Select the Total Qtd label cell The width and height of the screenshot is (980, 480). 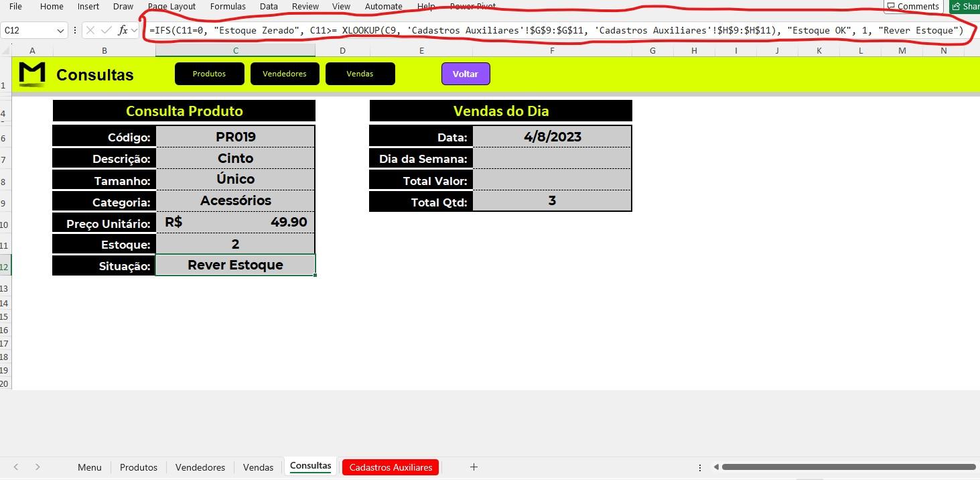[x=421, y=201]
